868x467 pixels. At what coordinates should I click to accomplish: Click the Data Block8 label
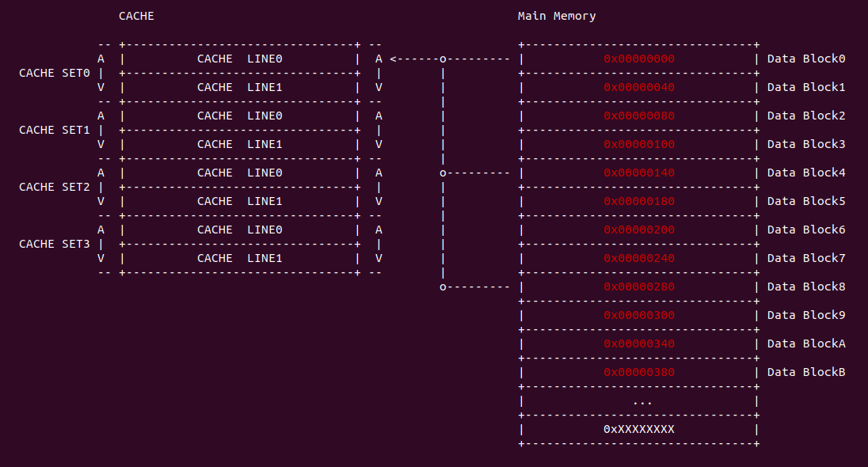click(806, 287)
